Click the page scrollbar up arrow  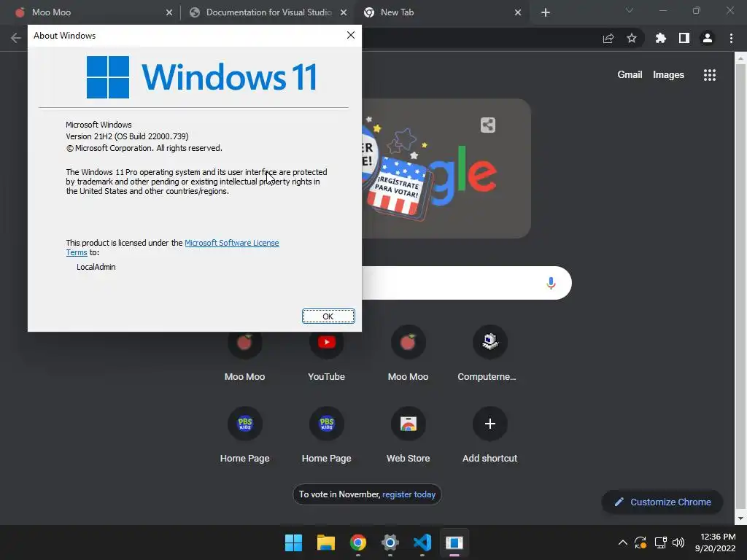[740, 58]
